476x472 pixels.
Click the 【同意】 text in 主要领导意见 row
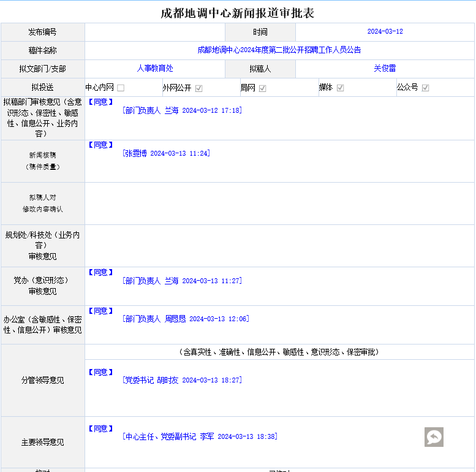(100, 428)
